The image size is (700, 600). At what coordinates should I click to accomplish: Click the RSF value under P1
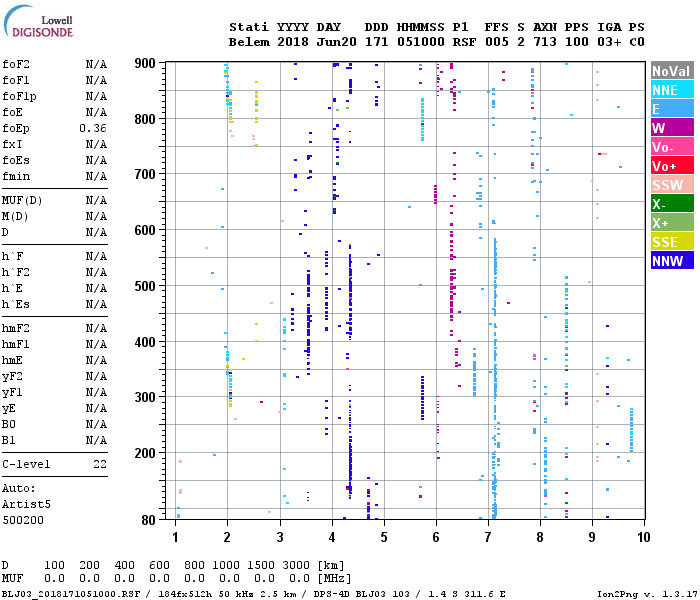point(464,42)
